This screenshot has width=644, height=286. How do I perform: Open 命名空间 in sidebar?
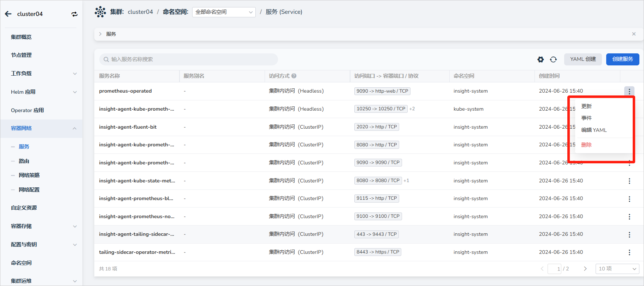pyautogui.click(x=21, y=263)
